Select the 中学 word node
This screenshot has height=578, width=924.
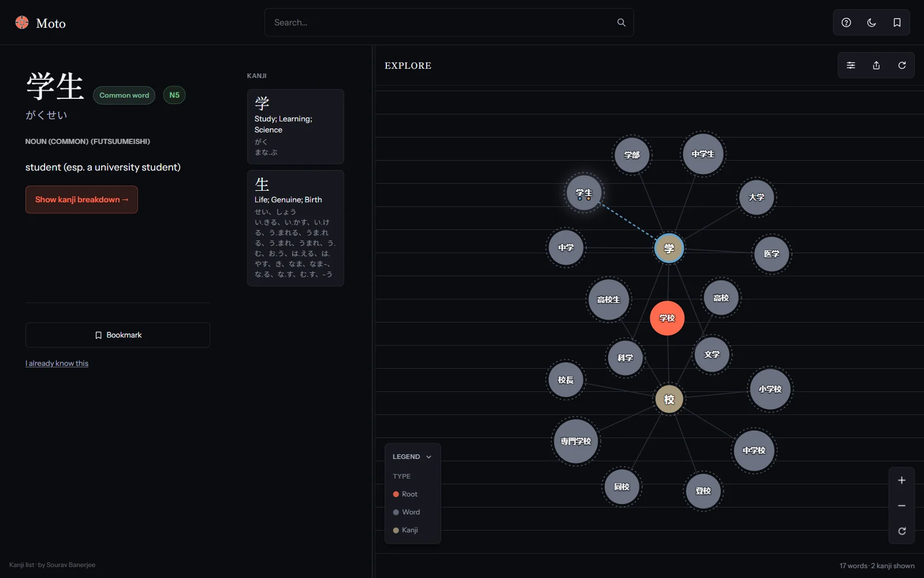point(566,247)
